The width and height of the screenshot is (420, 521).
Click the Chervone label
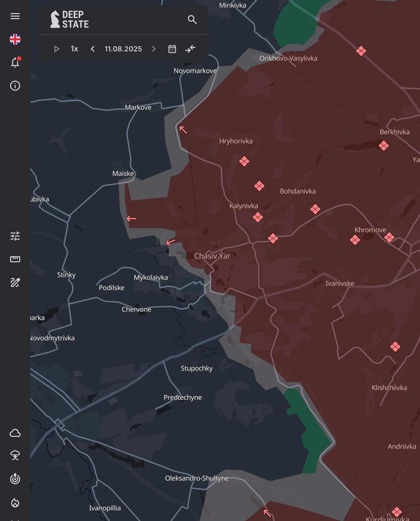point(136,309)
